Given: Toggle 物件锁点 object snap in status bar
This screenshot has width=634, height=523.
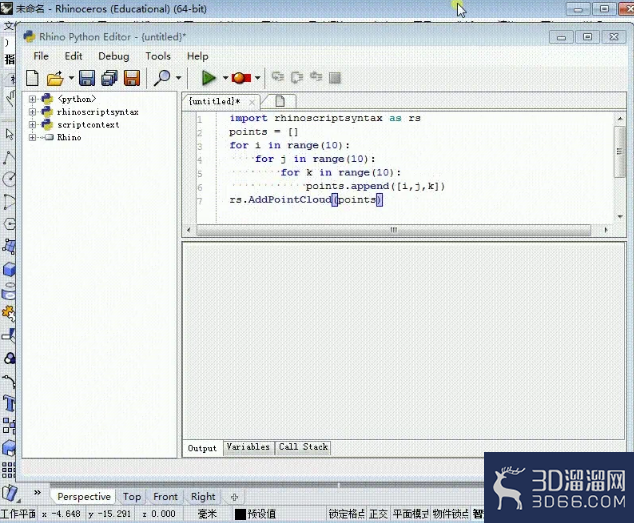Looking at the screenshot, I should [450, 514].
